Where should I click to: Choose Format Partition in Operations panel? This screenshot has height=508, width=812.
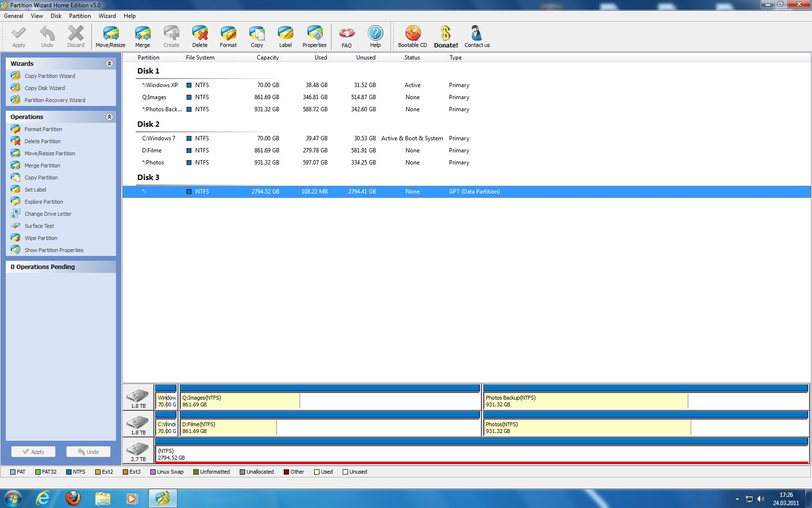(x=43, y=129)
